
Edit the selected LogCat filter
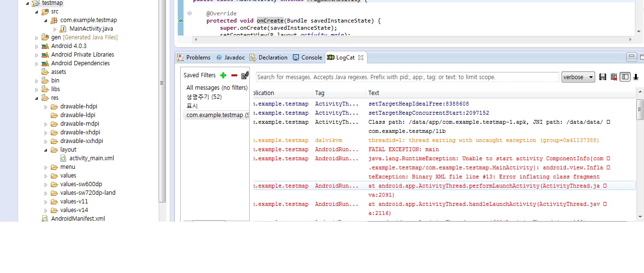[x=245, y=75]
